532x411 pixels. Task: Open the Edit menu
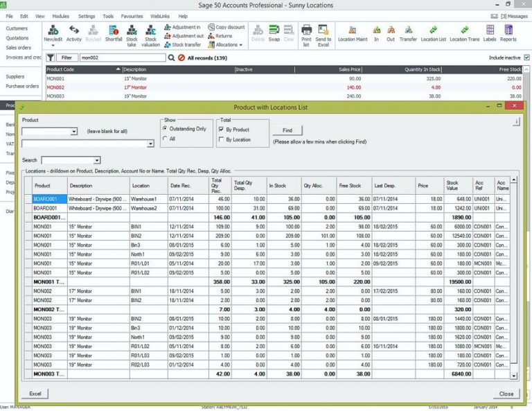point(24,17)
